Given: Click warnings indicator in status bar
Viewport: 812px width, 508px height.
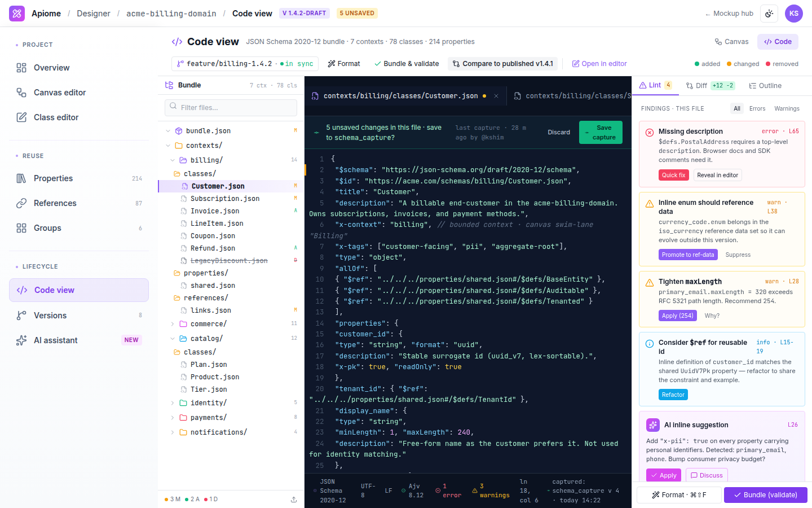Looking at the screenshot, I should (x=490, y=491).
